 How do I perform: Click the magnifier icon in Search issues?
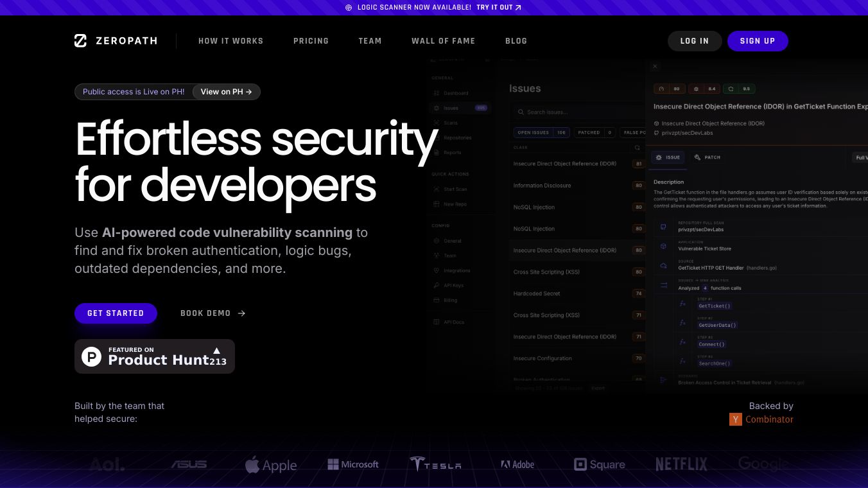(521, 112)
